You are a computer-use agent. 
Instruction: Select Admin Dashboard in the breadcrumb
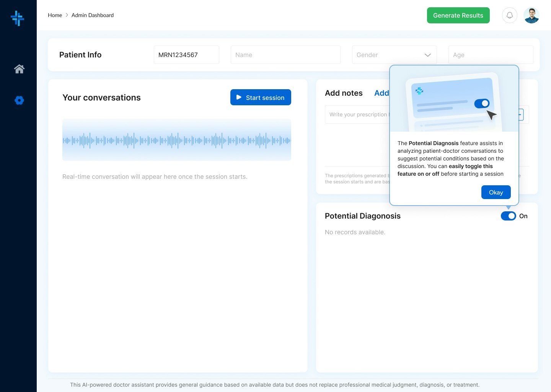93,15
